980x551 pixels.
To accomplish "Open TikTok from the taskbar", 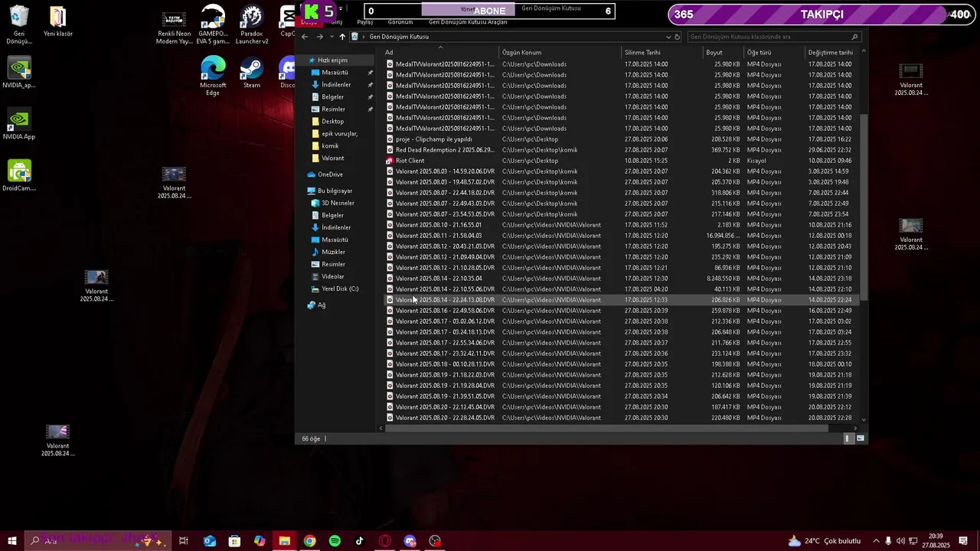I will tap(360, 541).
